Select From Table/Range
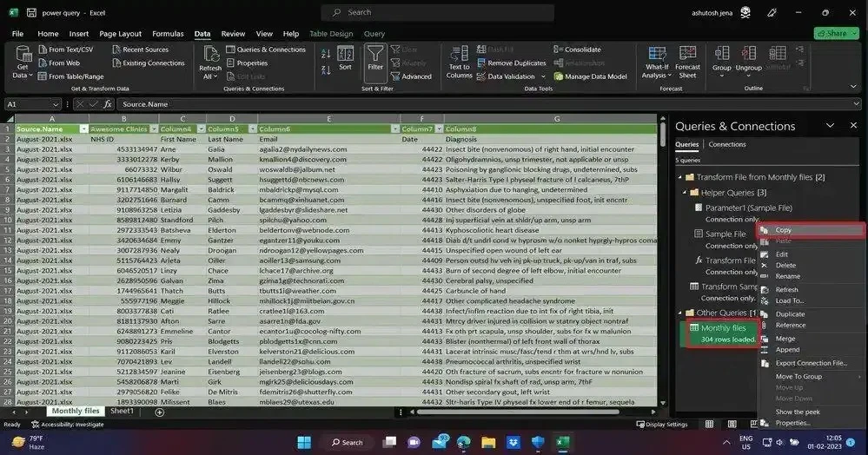This screenshot has height=455, width=868. (x=71, y=76)
